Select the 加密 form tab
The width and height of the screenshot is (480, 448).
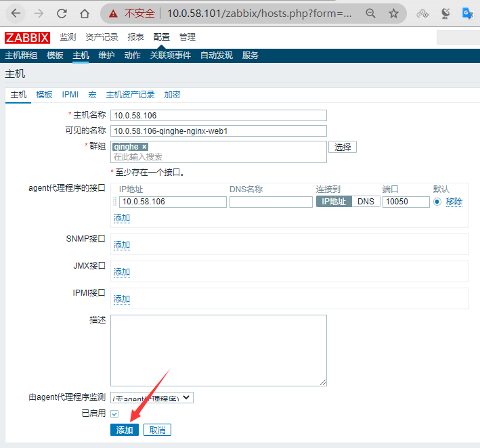point(172,95)
